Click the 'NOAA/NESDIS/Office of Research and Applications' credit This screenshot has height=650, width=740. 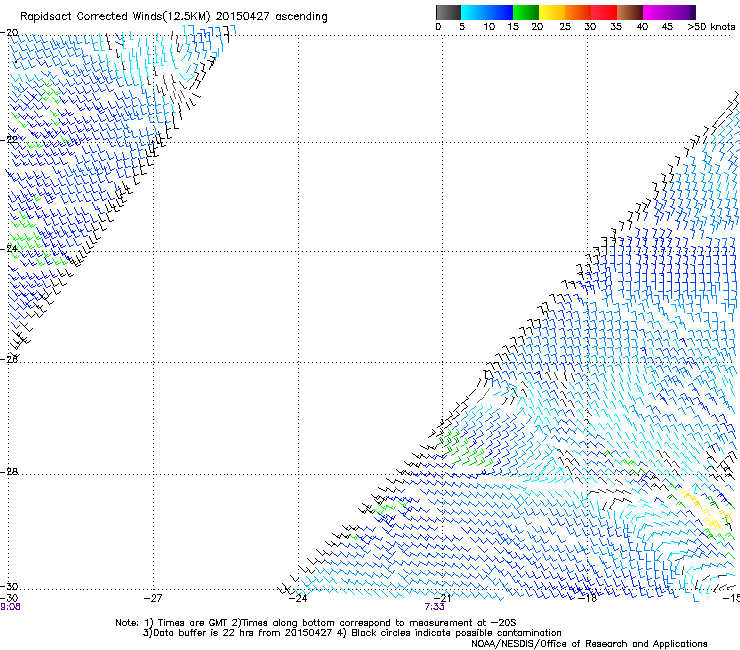pyautogui.click(x=589, y=644)
